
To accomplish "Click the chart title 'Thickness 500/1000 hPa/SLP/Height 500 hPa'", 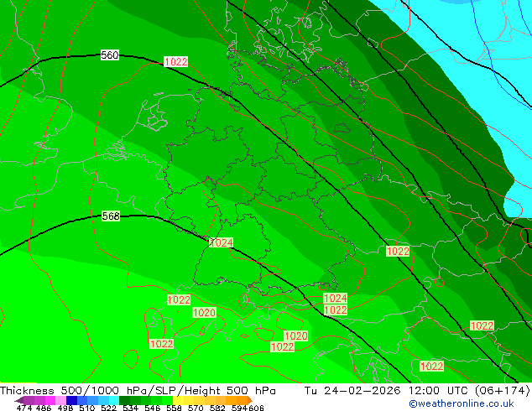I will (x=138, y=391).
